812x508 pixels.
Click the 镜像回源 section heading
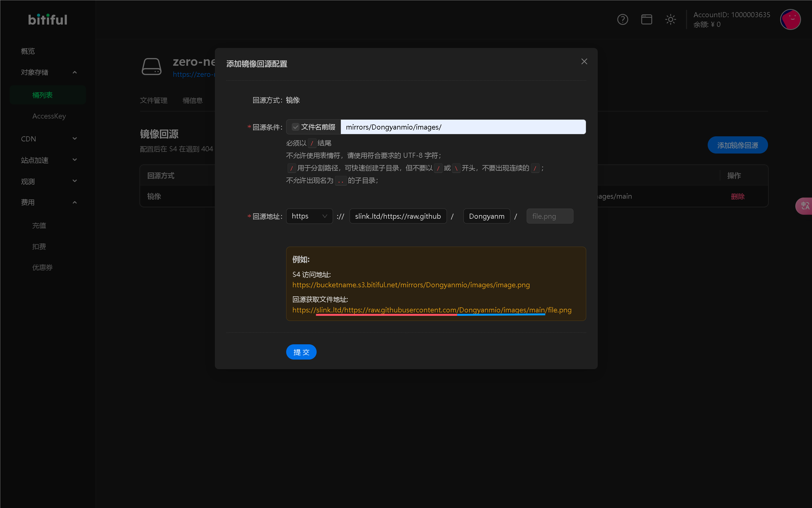[x=159, y=134]
